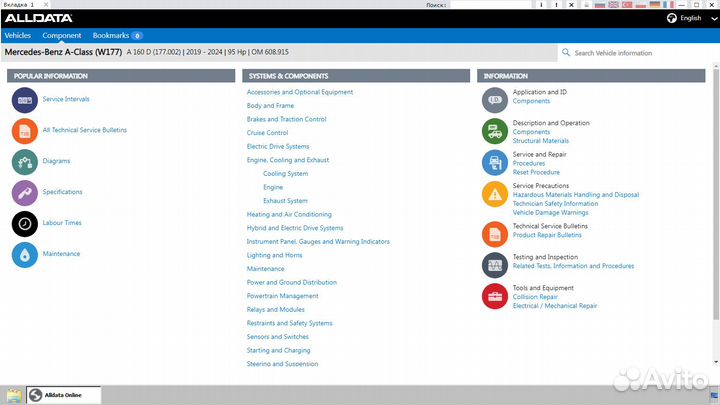Click the notepad icon in taskbar
Viewport: 720px width, 405px height.
[14, 395]
